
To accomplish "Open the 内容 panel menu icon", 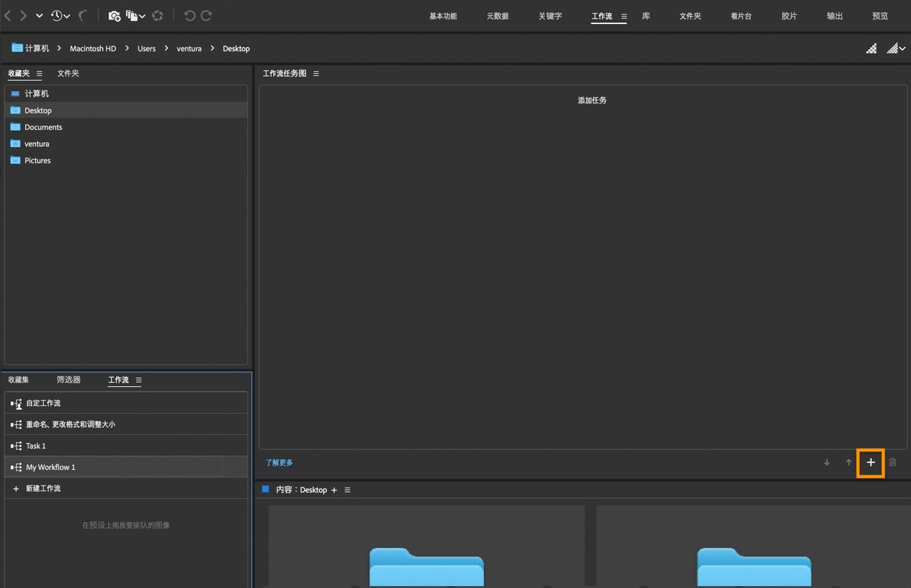I will point(347,490).
